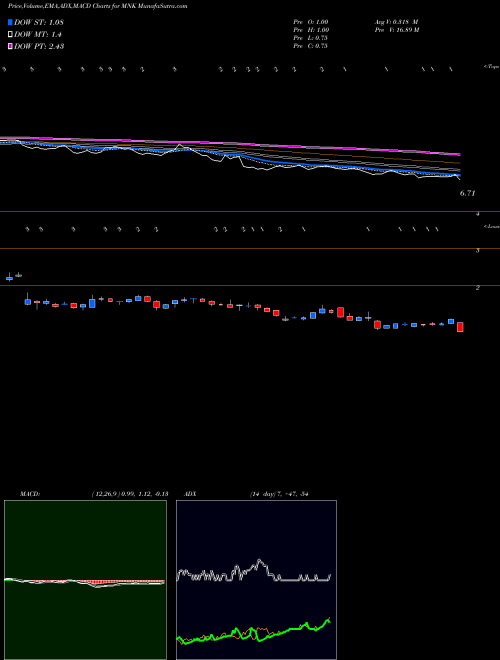Select the 'DOW PT: 2.43' label
The image size is (500, 660).
point(39,46)
